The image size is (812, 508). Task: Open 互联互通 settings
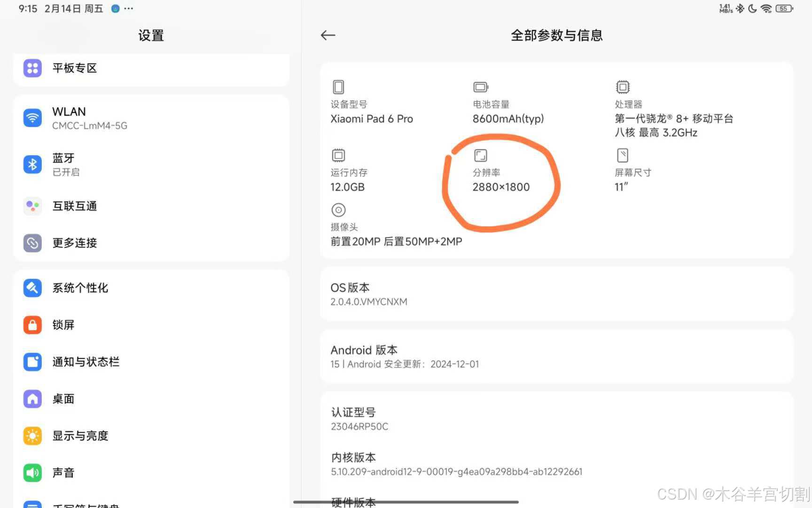pyautogui.click(x=151, y=206)
